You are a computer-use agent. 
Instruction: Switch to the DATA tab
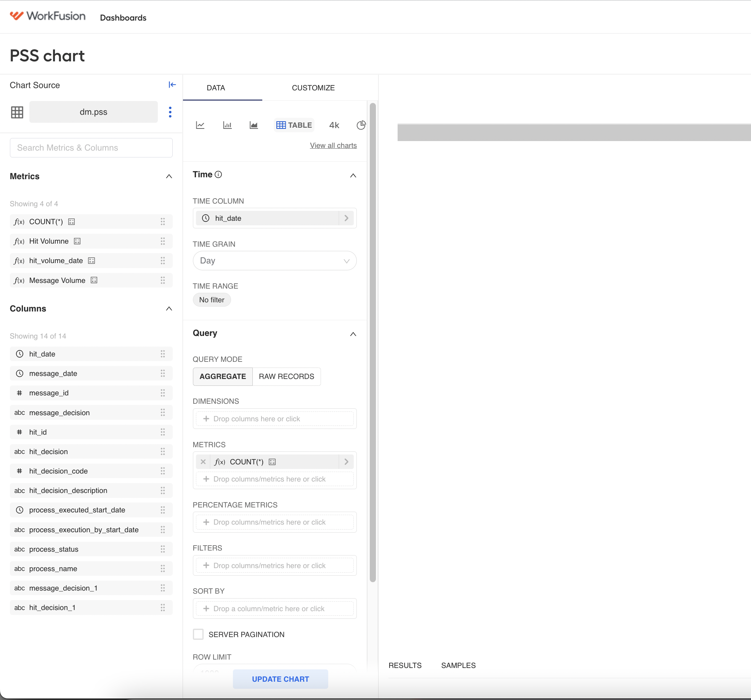(216, 88)
